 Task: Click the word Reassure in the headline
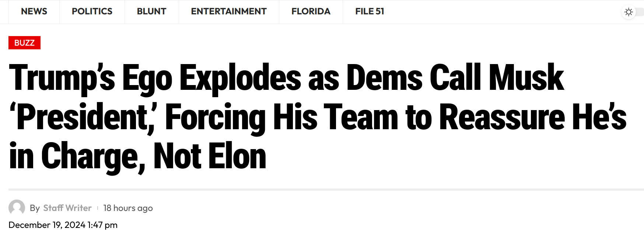(502, 117)
